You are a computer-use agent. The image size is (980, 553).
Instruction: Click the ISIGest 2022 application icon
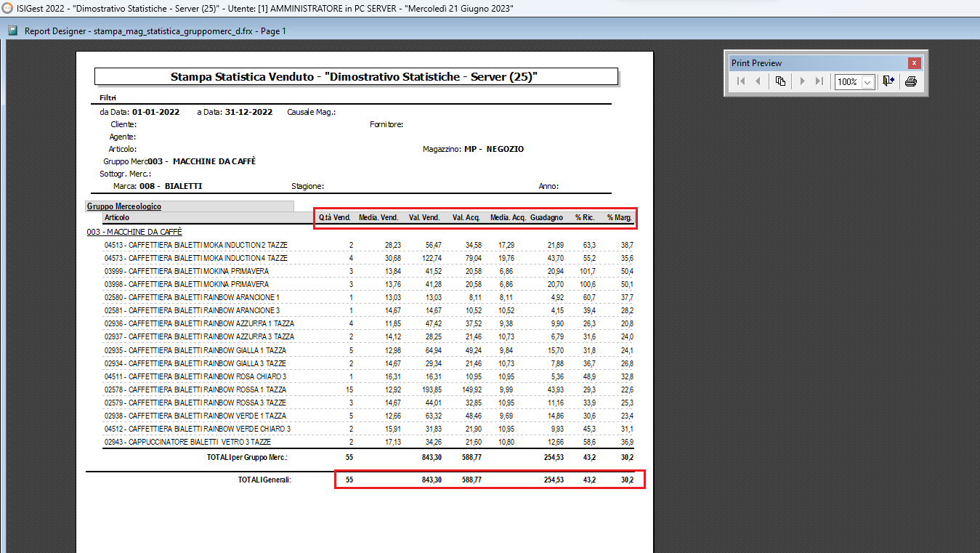point(8,9)
